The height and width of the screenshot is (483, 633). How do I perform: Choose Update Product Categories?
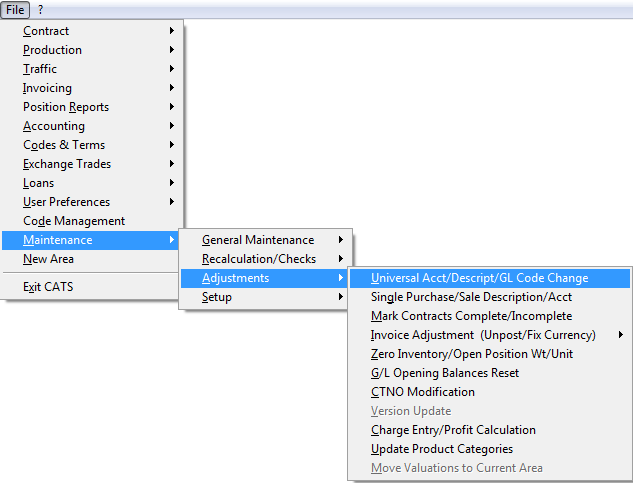point(490,449)
